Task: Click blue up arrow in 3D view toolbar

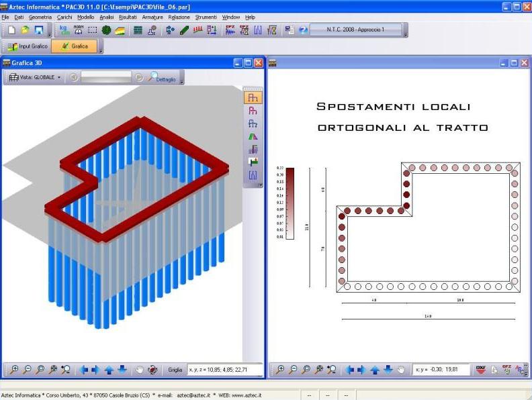Action: pos(109,369)
